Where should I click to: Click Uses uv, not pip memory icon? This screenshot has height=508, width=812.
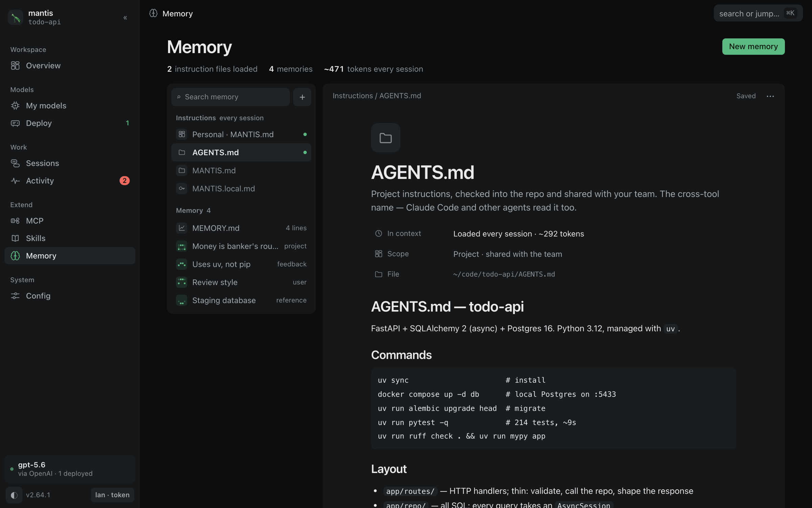coord(182,264)
